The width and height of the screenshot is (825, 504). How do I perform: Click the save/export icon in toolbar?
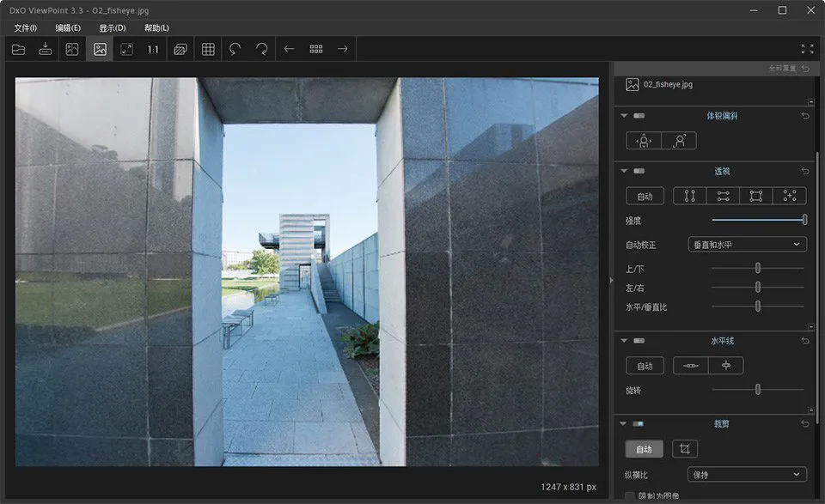pos(46,49)
